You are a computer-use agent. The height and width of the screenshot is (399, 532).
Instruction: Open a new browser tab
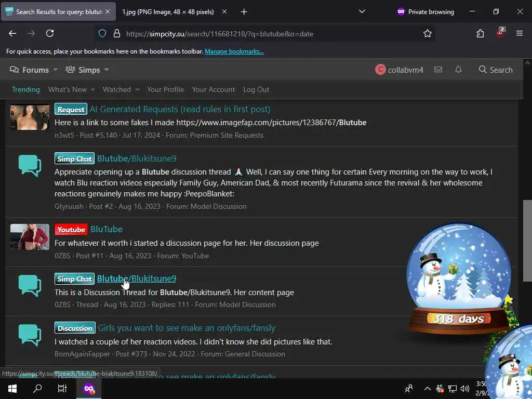click(244, 12)
